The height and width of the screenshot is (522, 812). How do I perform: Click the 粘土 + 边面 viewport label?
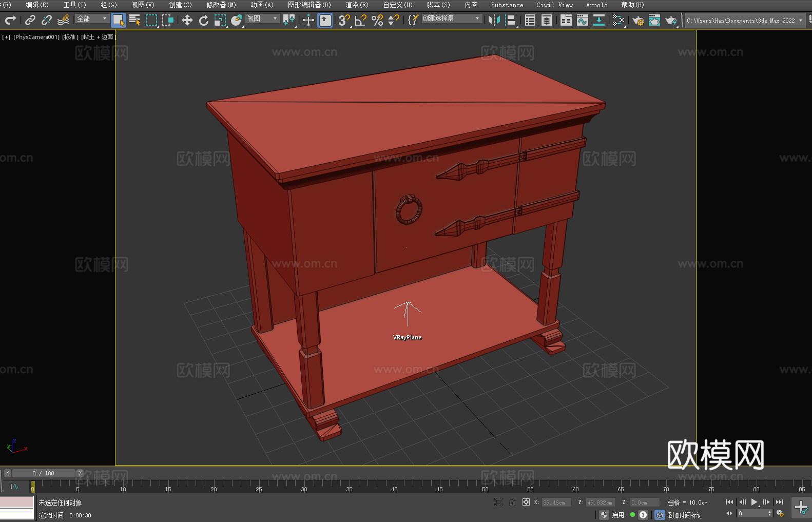tap(98, 37)
